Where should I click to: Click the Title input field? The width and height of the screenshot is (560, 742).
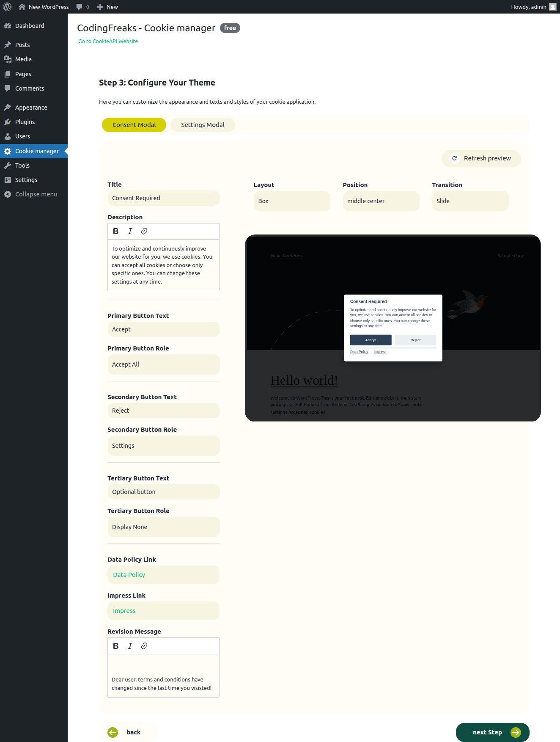[163, 198]
